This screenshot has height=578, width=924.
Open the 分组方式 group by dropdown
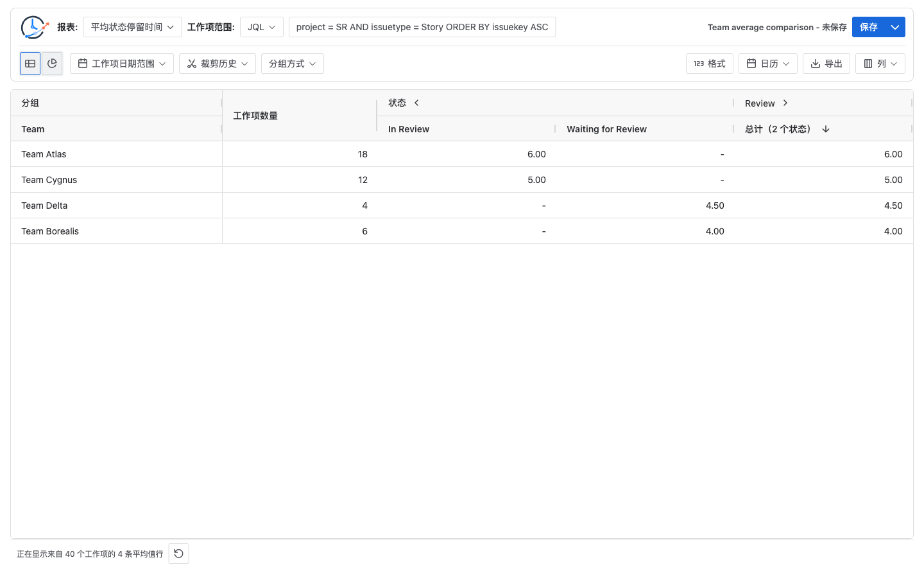[x=293, y=64]
